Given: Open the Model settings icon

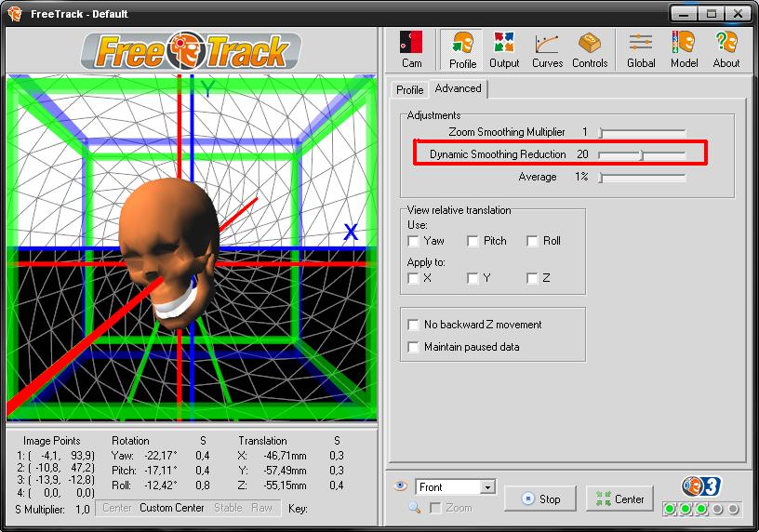Looking at the screenshot, I should point(684,49).
